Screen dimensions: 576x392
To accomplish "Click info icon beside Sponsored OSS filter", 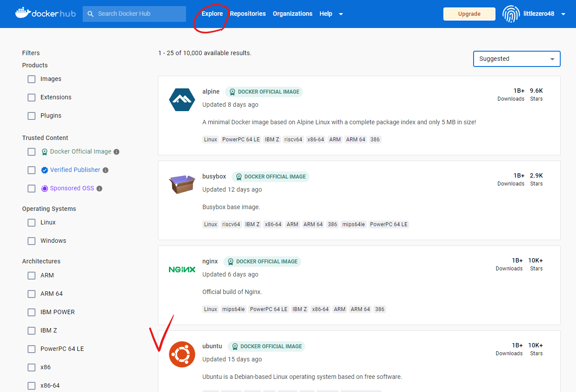I will [99, 189].
